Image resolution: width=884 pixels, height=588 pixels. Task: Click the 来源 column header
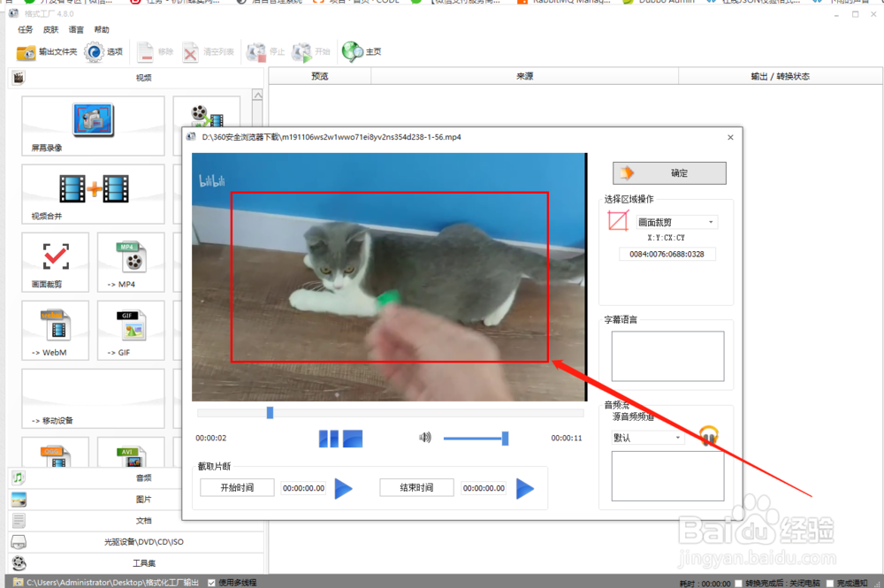click(524, 76)
